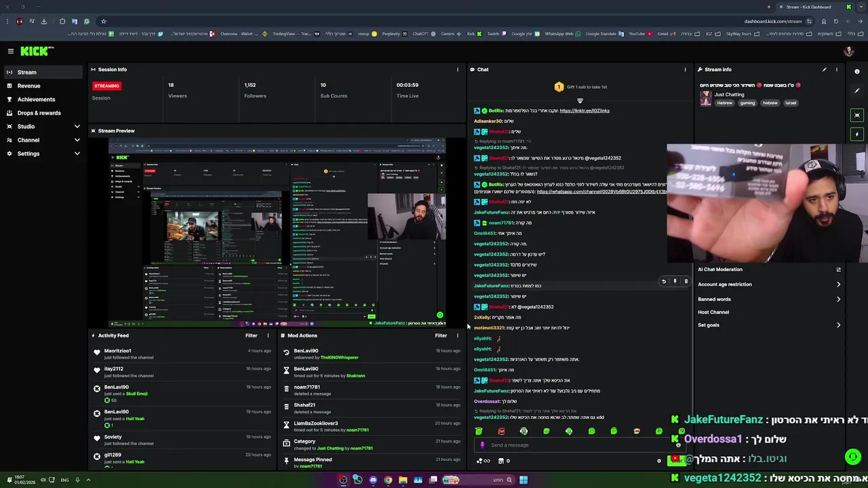Toggle the green lightning button in right rail
Viewport: 868px width, 488px height.
[857, 134]
